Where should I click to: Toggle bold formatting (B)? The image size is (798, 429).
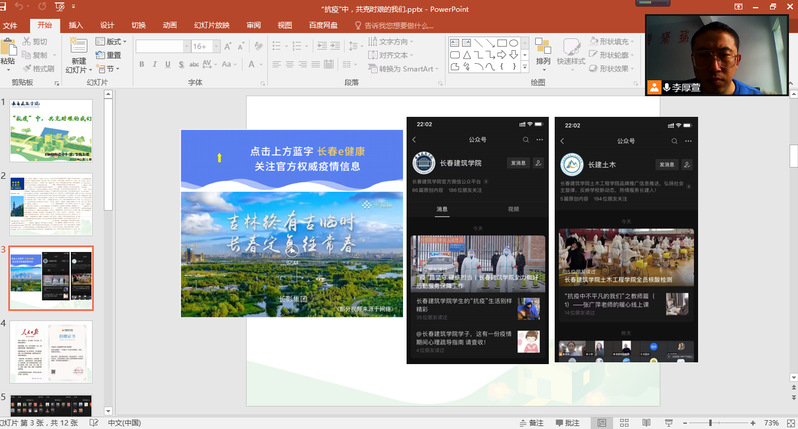(142, 65)
